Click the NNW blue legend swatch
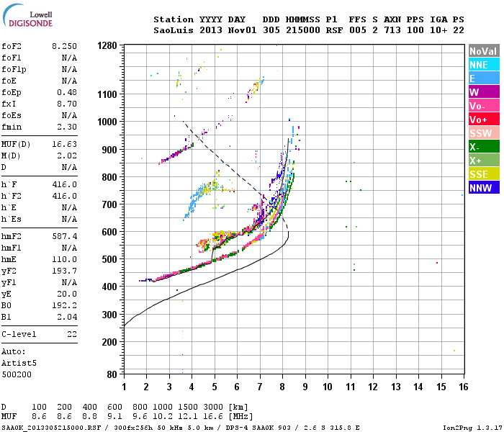The image size is (504, 432). [484, 188]
